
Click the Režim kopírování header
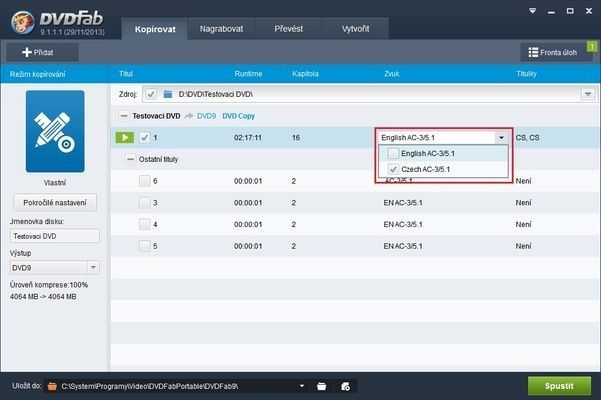pos(38,74)
